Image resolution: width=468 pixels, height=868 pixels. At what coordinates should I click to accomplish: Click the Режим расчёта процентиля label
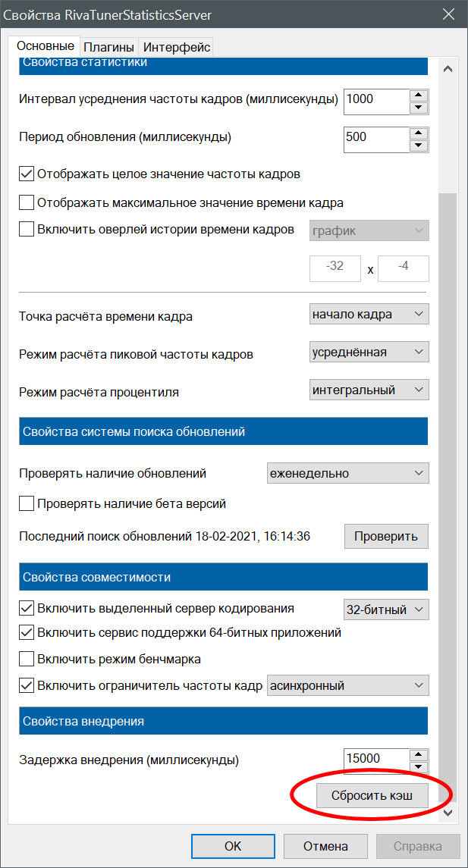point(99,393)
